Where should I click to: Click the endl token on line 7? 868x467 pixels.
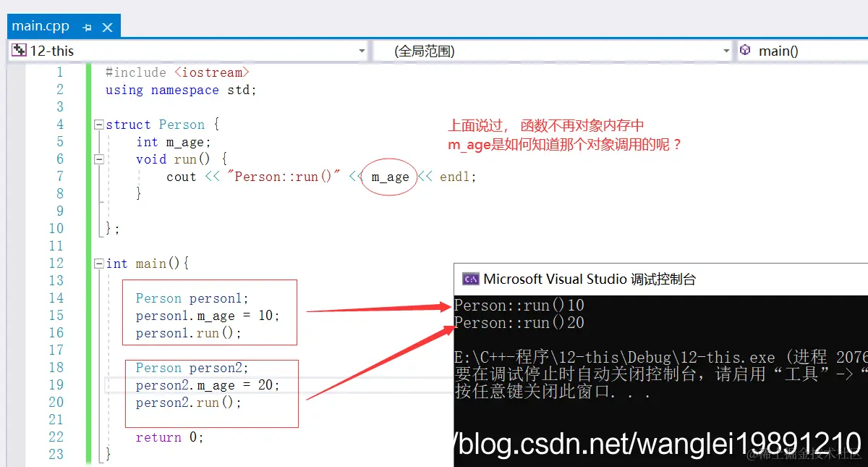[455, 177]
